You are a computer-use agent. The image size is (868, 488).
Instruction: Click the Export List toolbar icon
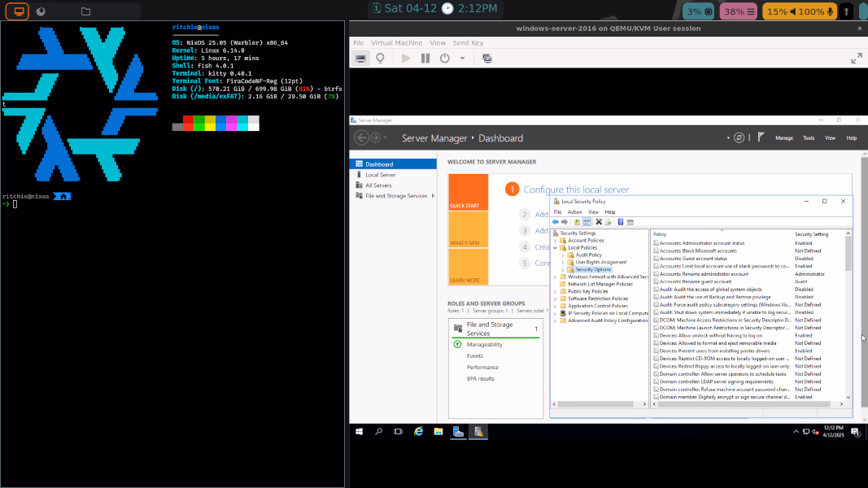coord(608,222)
